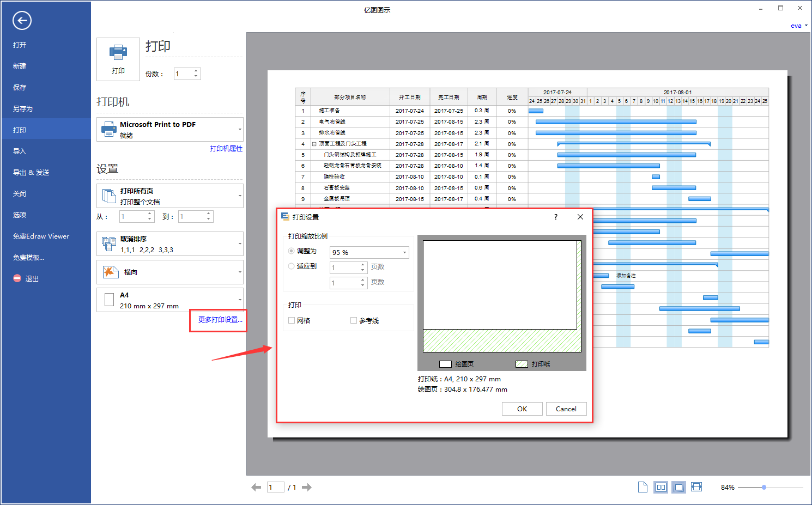Image resolution: width=812 pixels, height=505 pixels.
Task: Open the print all pages dropdown
Action: (240, 196)
